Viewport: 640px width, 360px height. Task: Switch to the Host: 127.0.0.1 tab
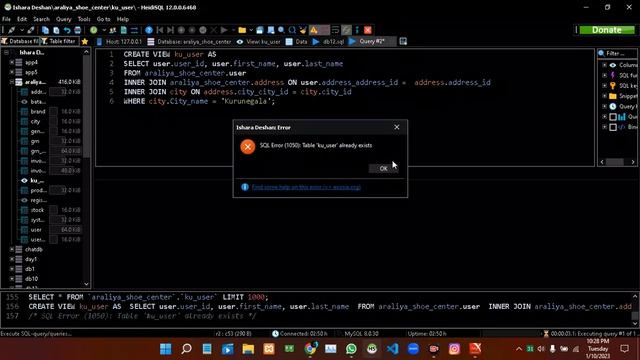120,42
